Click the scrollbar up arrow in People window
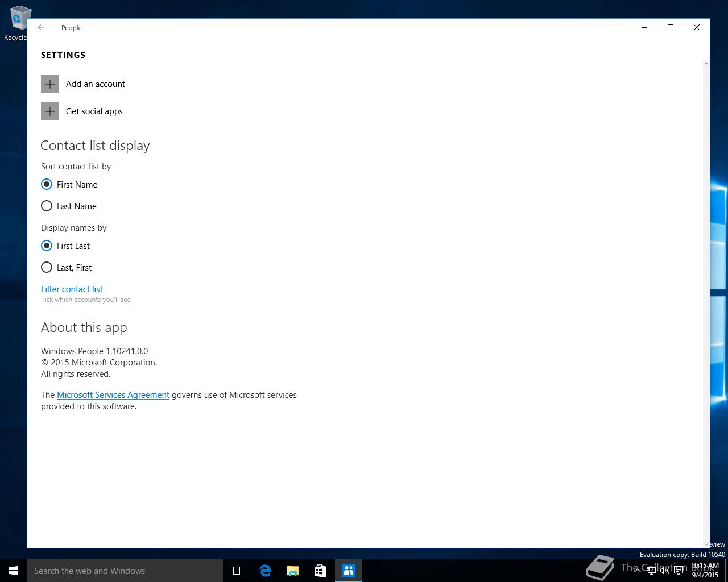 pyautogui.click(x=706, y=63)
